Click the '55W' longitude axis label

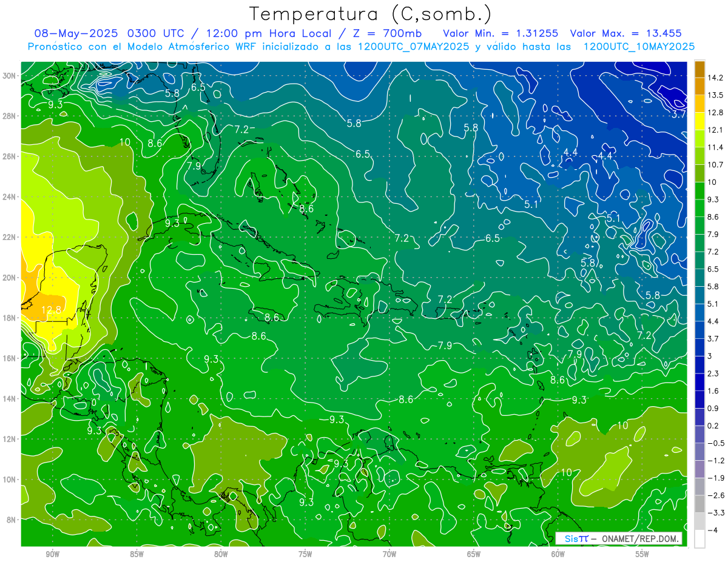(642, 554)
